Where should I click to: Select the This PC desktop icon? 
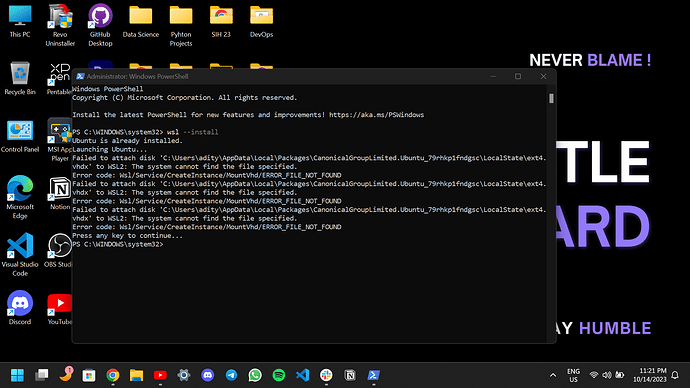coord(20,21)
